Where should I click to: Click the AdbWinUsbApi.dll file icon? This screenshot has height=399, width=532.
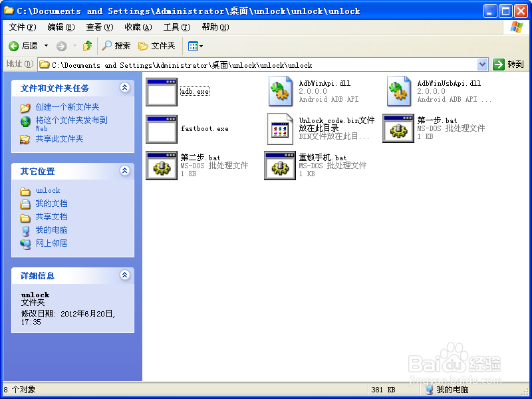click(x=398, y=91)
